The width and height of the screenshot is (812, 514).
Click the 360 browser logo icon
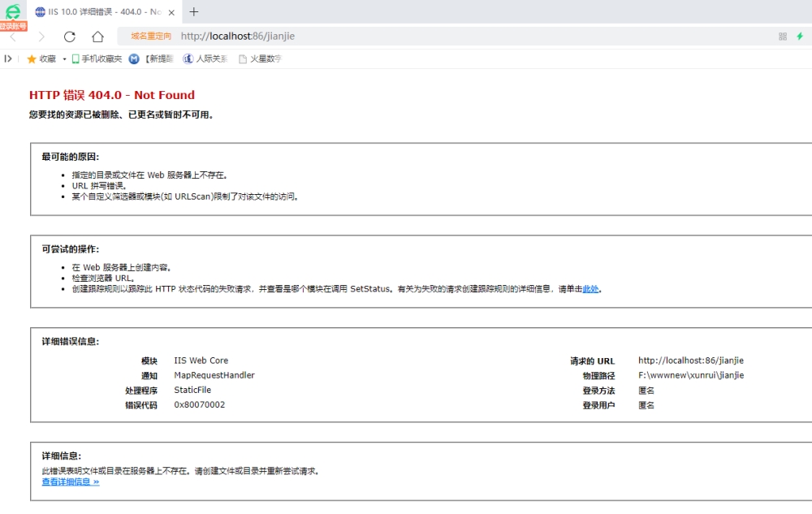point(12,11)
